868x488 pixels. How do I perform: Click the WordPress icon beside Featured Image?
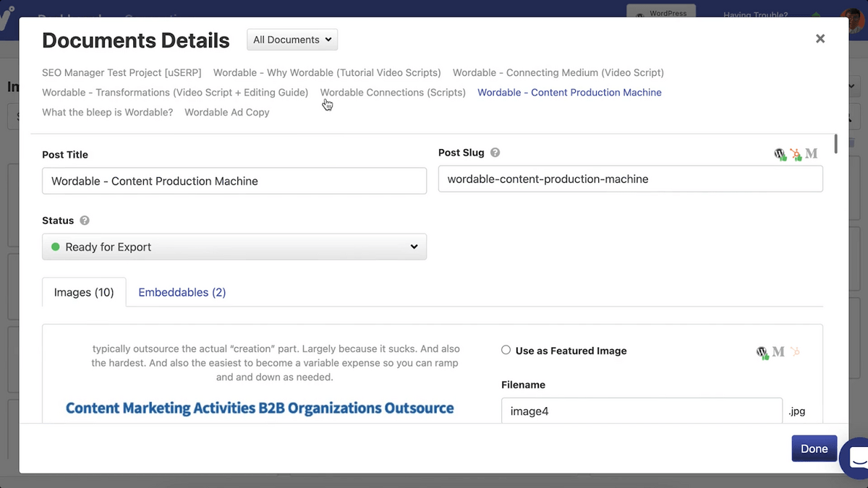pyautogui.click(x=762, y=352)
